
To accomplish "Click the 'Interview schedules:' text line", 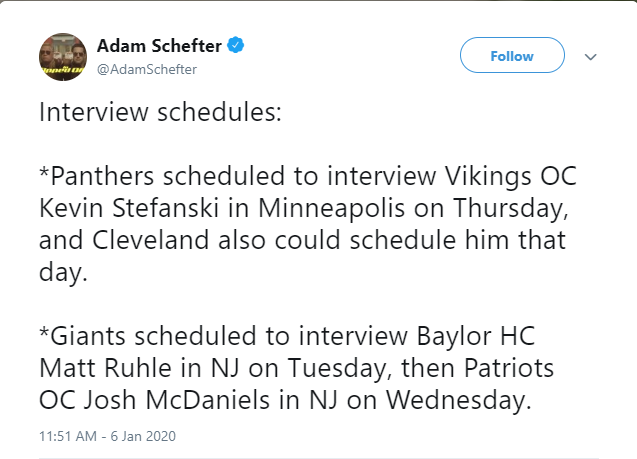I will point(160,112).
